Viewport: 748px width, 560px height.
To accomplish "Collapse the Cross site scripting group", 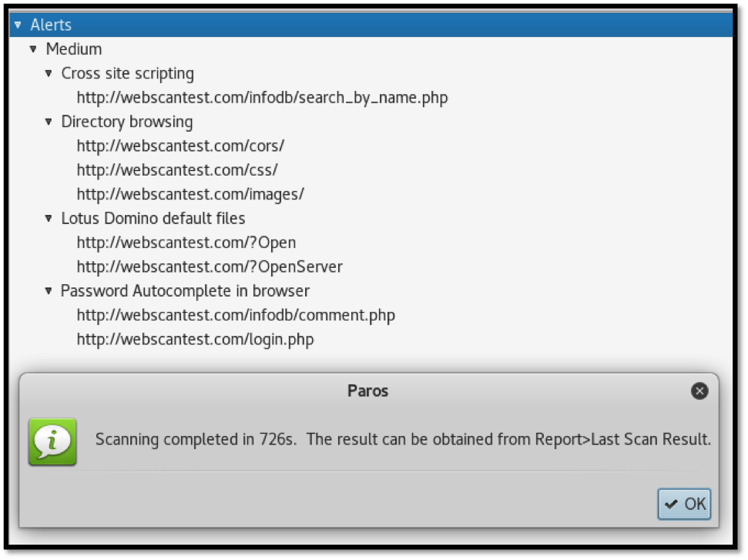I will (x=49, y=74).
